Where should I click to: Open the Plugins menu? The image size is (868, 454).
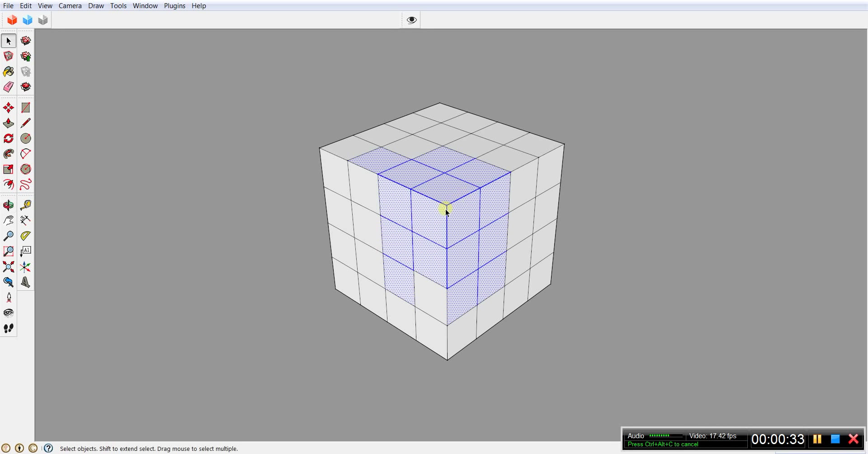pyautogui.click(x=175, y=6)
